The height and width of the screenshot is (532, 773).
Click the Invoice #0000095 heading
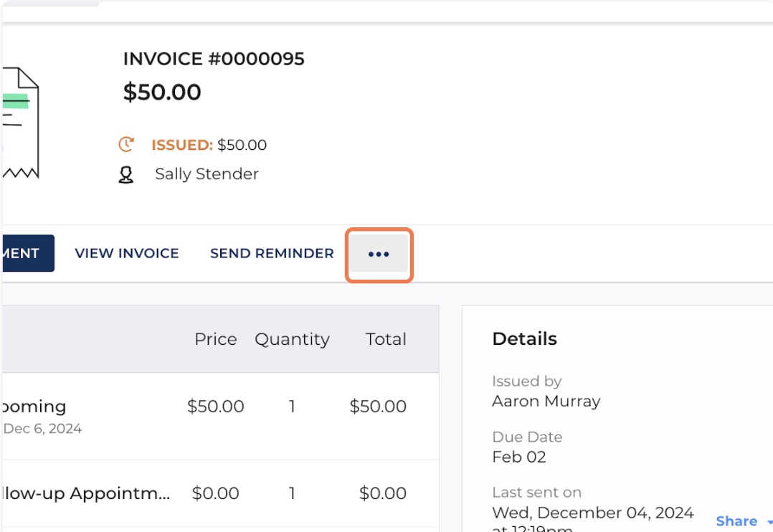tap(214, 59)
